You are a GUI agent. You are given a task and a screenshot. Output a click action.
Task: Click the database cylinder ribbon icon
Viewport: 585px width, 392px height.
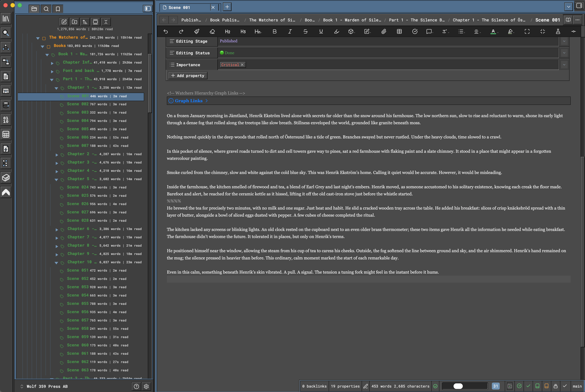6,105
